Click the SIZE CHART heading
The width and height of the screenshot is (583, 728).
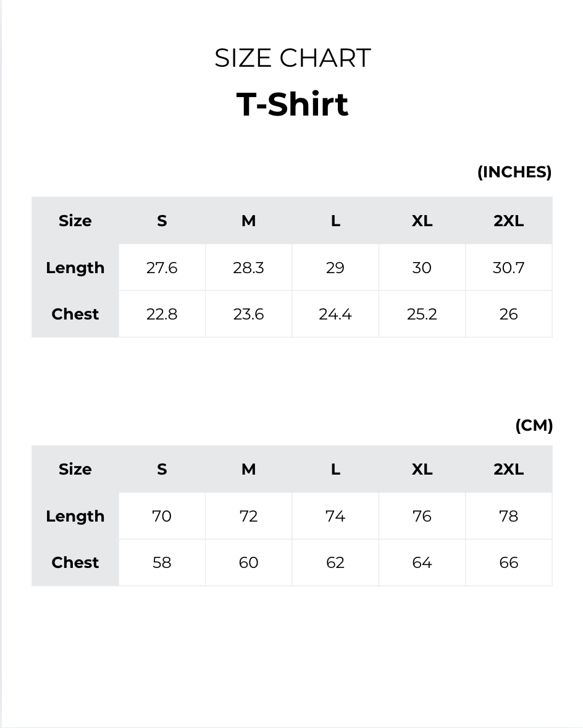click(292, 58)
